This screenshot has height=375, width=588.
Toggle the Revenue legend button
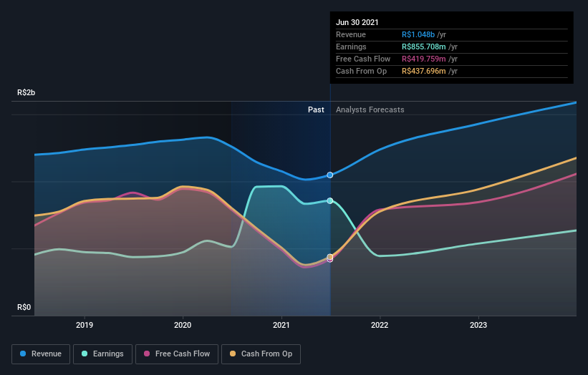41,354
